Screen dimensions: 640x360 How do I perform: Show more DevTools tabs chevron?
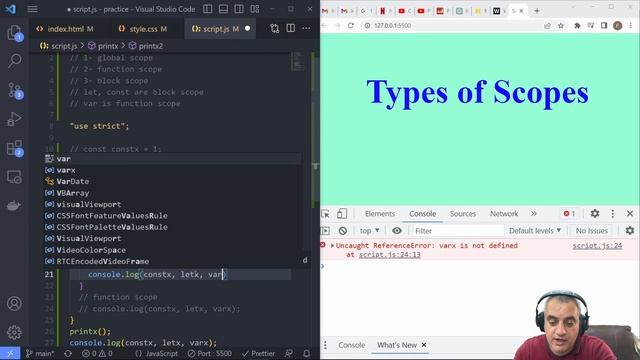coord(533,213)
